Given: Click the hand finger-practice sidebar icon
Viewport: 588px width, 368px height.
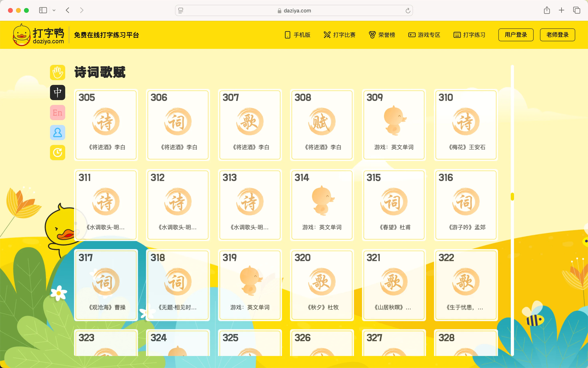Looking at the screenshot, I should [58, 72].
